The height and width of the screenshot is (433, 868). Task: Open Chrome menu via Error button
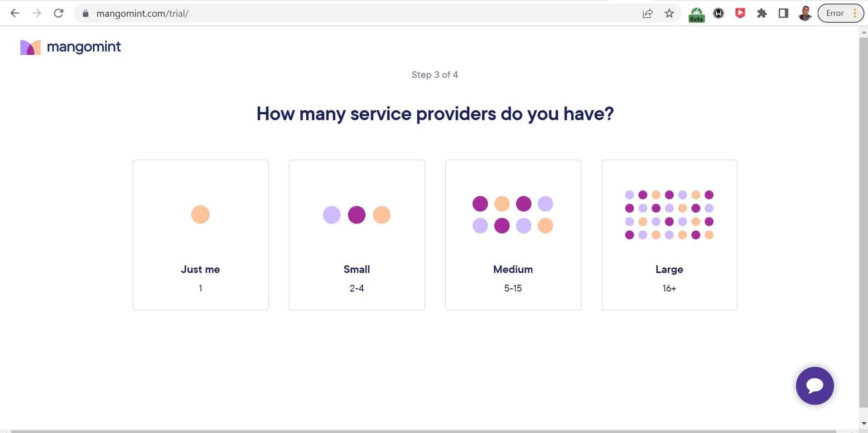pyautogui.click(x=840, y=13)
